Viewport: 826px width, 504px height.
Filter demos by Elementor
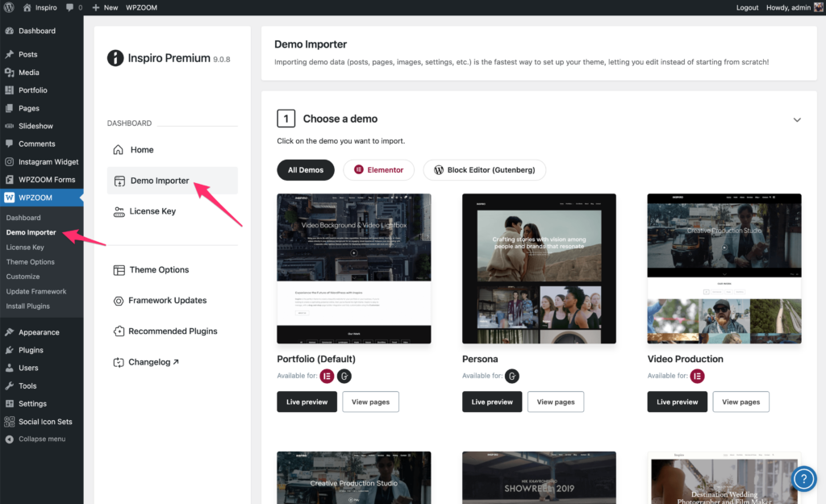point(378,170)
